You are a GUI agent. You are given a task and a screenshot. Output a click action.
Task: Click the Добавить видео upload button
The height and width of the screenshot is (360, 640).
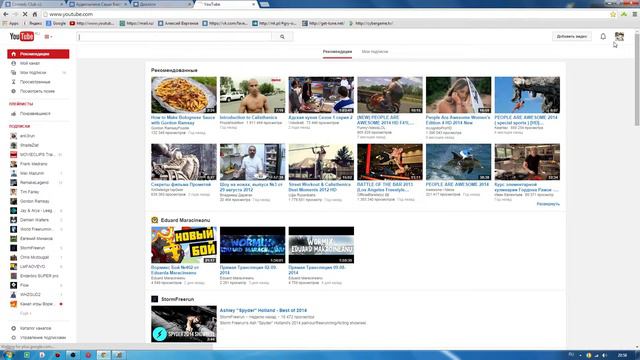coord(571,36)
